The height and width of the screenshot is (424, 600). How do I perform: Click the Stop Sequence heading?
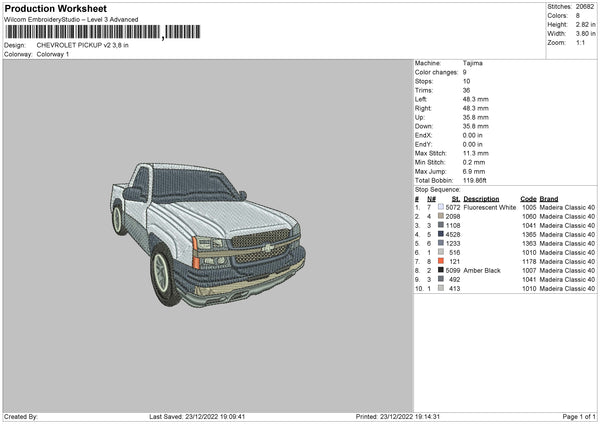pos(438,190)
